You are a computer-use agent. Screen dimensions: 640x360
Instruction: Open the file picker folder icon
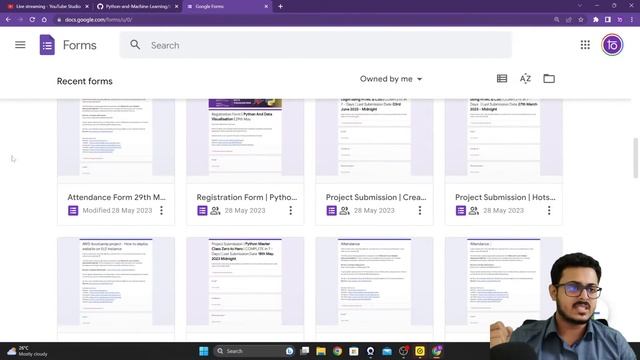tap(549, 78)
